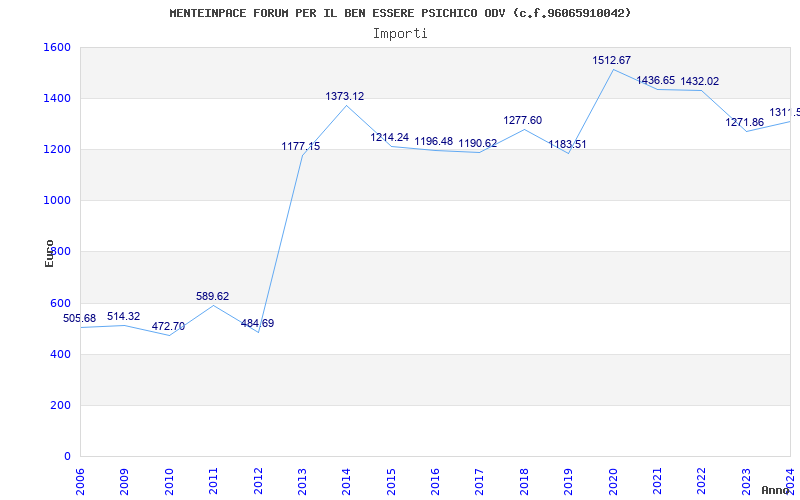Click the 1190.62 data label
800x500 pixels.
tap(478, 143)
